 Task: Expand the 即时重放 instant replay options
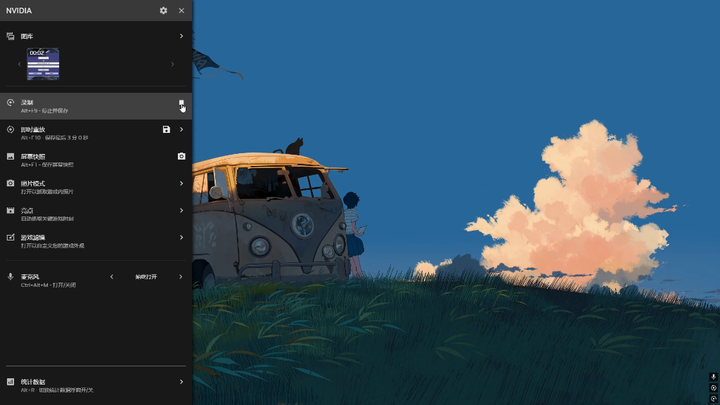click(181, 129)
